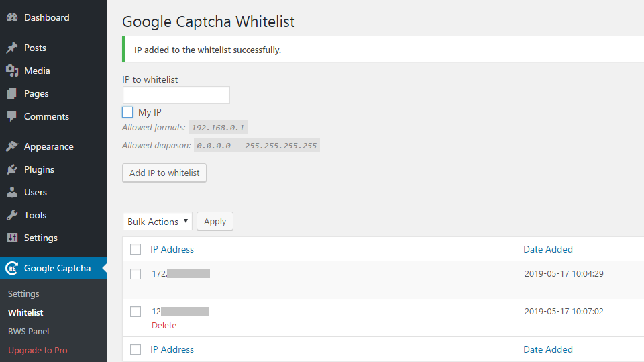Open Users menu item

36,192
